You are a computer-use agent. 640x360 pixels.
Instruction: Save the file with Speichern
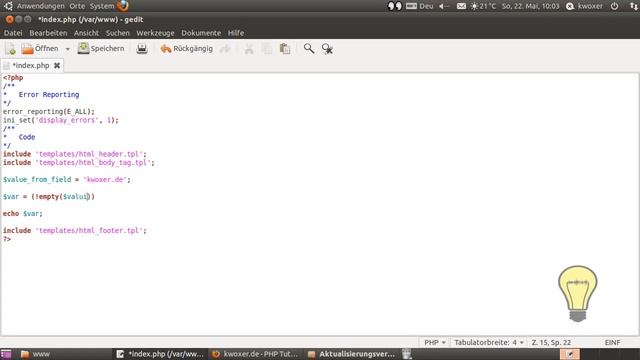point(101,49)
